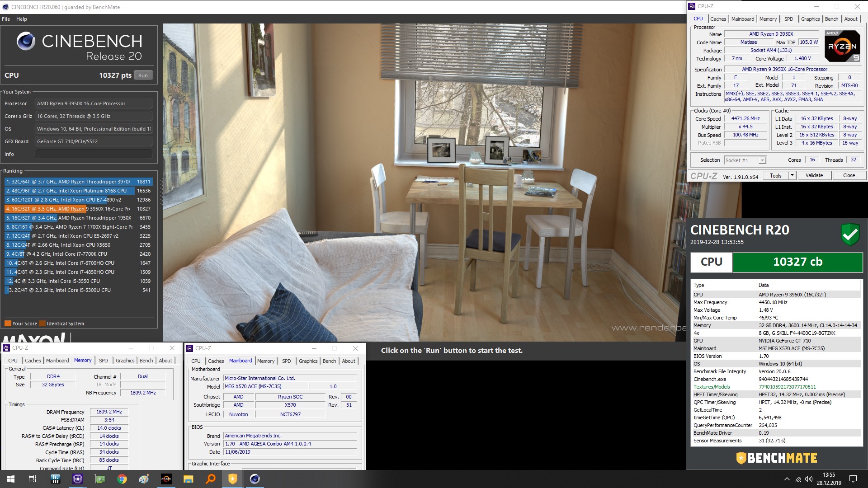
Task: Select ranking row 4 Ryzen 9 3950X
Action: [x=79, y=209]
